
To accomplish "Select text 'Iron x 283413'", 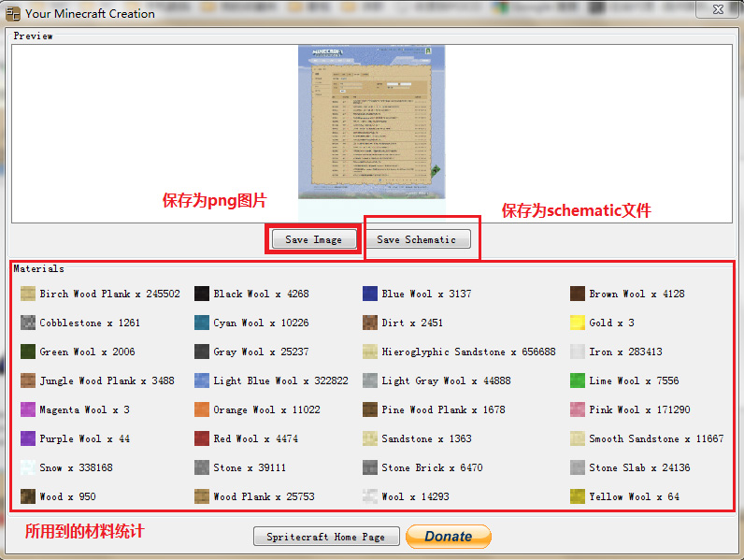I will click(625, 352).
